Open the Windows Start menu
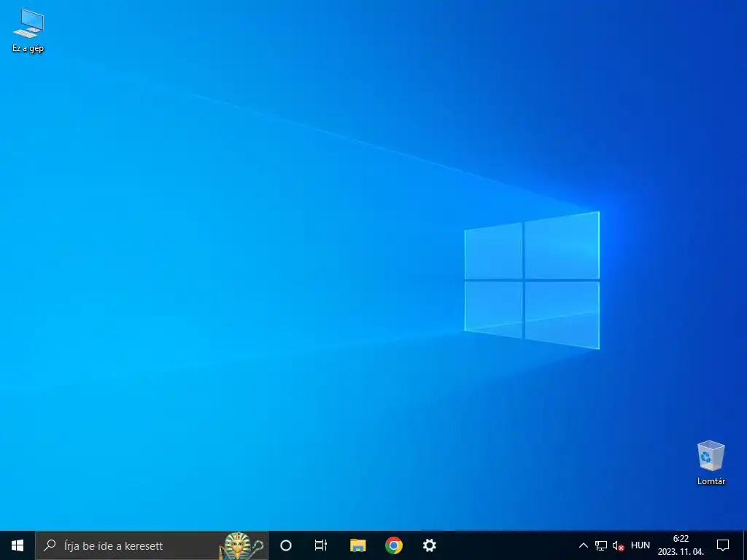The image size is (747, 560). click(18, 545)
